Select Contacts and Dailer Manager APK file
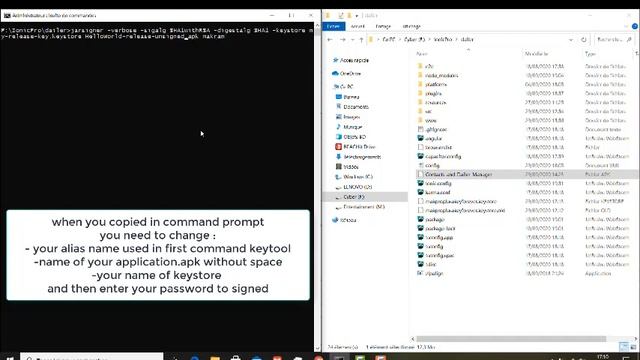 point(527,174)
